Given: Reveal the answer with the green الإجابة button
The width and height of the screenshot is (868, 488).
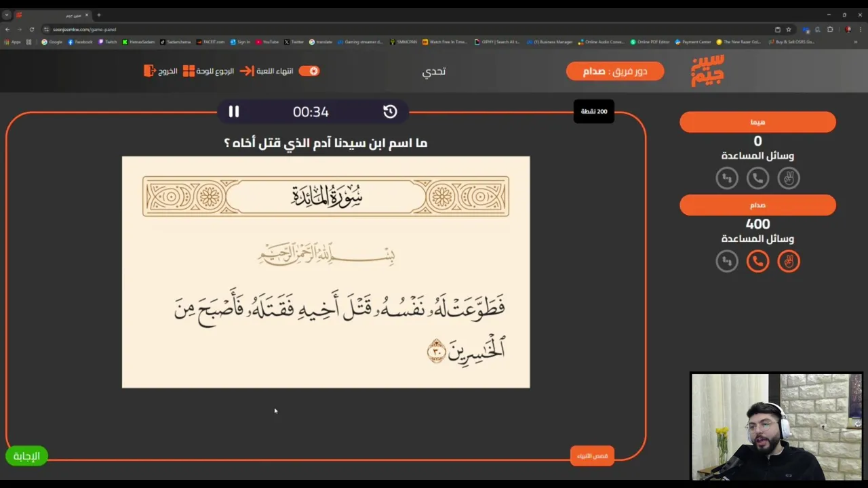Looking at the screenshot, I should tap(26, 456).
